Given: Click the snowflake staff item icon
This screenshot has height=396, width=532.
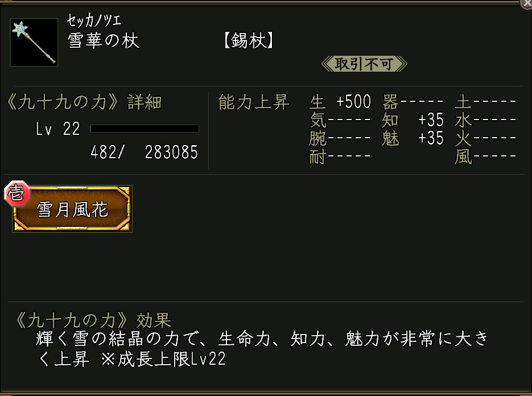Looking at the screenshot, I should coord(34,43).
